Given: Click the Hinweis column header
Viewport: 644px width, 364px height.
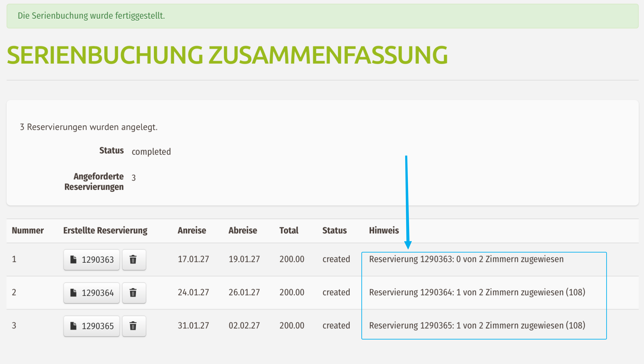Looking at the screenshot, I should 384,230.
